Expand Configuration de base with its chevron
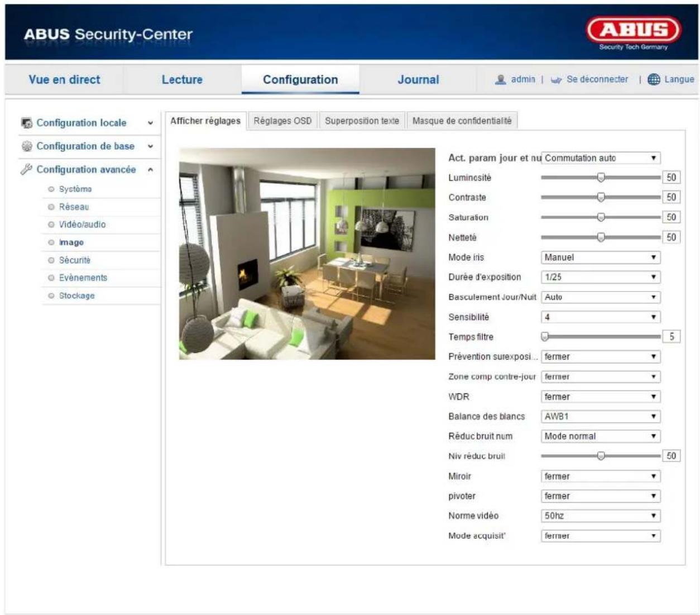Viewport: 700px width, 615px height. (x=150, y=146)
